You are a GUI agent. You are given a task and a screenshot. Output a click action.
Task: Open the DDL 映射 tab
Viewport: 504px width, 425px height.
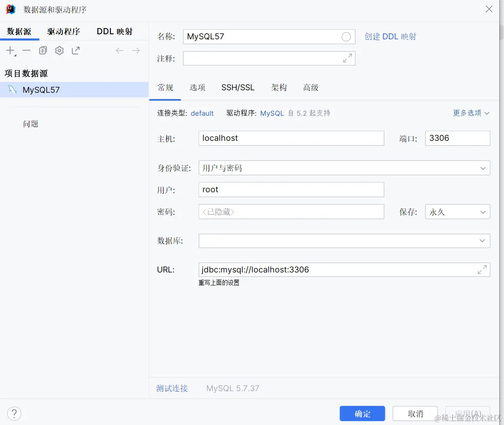coord(115,31)
